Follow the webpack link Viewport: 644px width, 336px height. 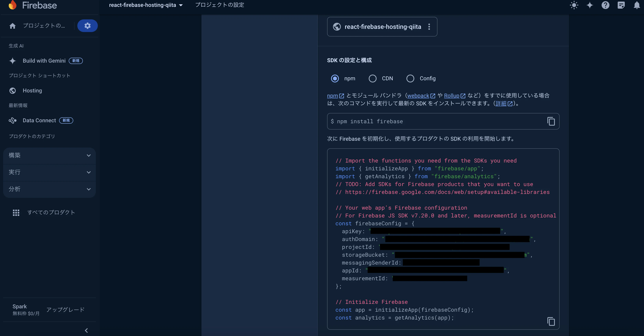tap(421, 96)
